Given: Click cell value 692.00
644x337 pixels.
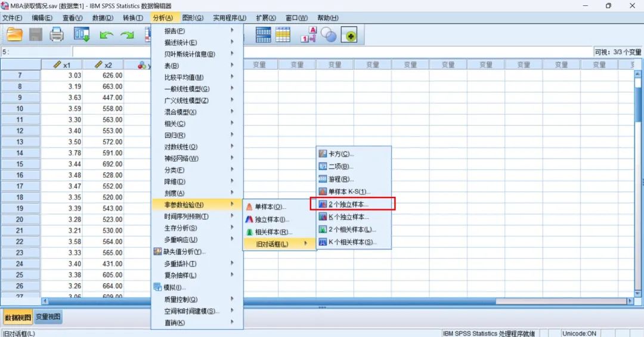Looking at the screenshot, I should tap(113, 164).
